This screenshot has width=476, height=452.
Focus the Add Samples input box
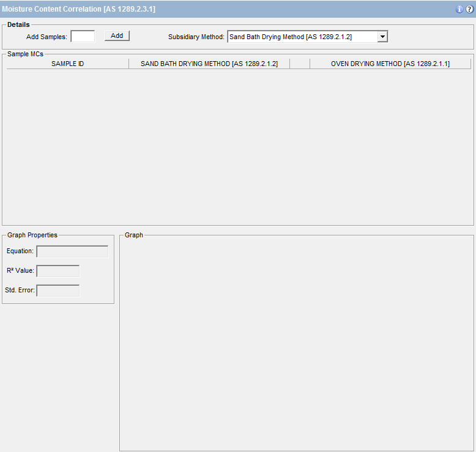pos(83,37)
